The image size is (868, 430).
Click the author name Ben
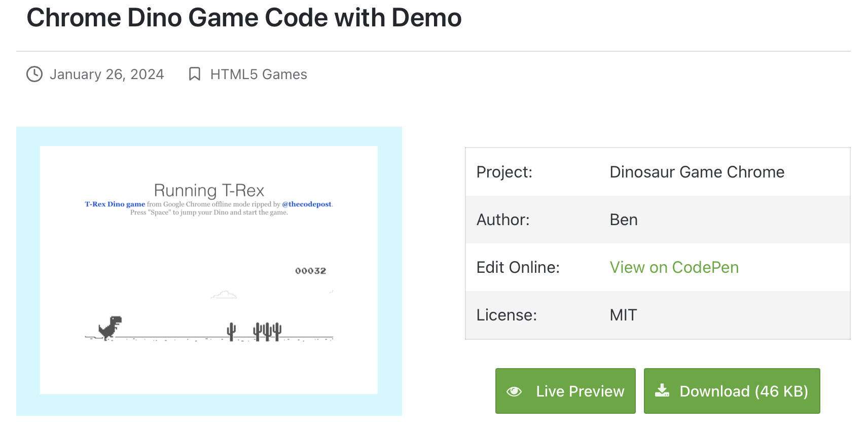click(624, 220)
